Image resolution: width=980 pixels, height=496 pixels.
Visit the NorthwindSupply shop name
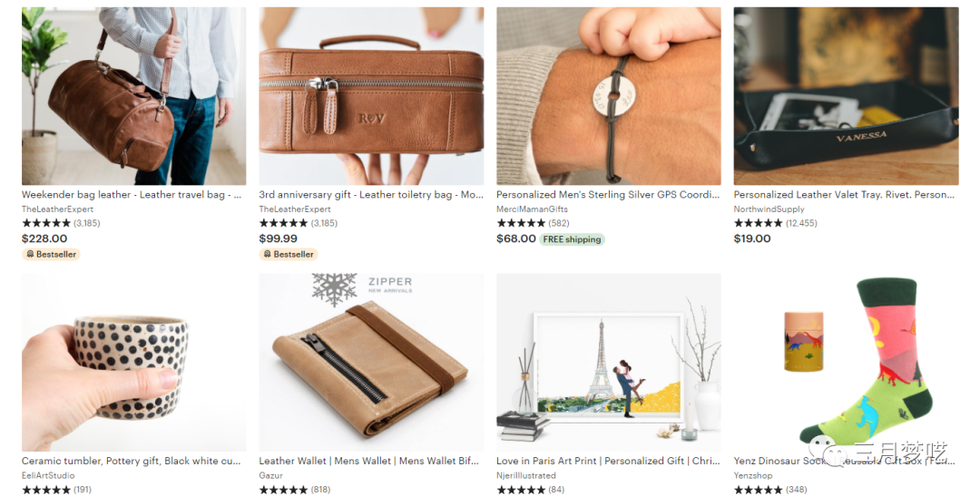click(x=769, y=209)
